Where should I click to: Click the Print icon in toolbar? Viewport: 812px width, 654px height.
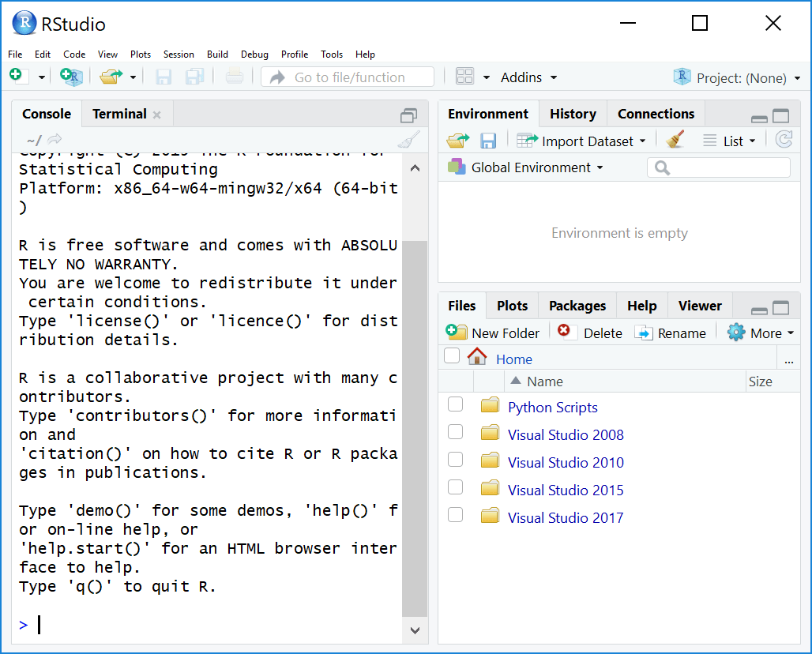coord(235,77)
